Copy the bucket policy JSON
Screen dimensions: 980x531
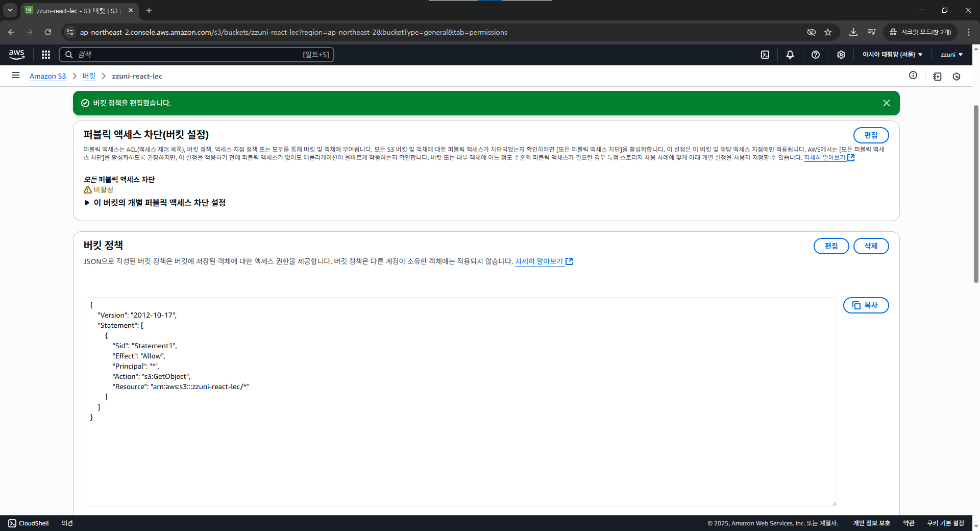pyautogui.click(x=866, y=305)
